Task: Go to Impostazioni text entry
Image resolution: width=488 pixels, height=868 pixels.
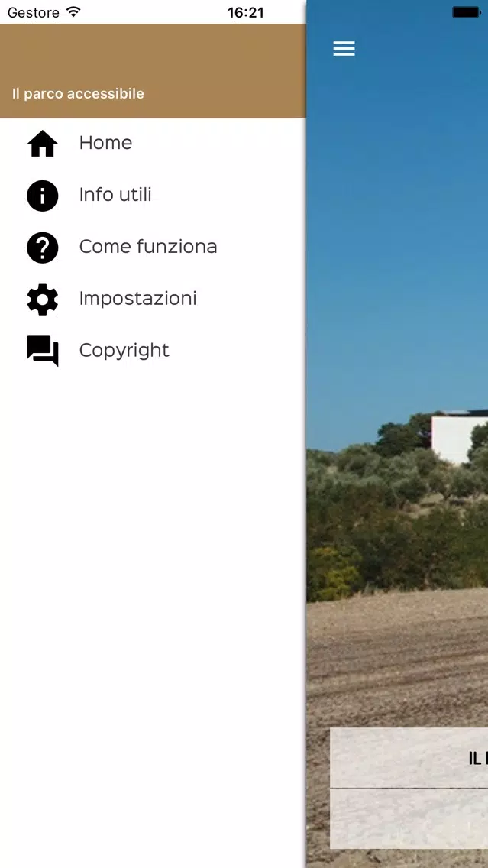Action: pos(137,298)
